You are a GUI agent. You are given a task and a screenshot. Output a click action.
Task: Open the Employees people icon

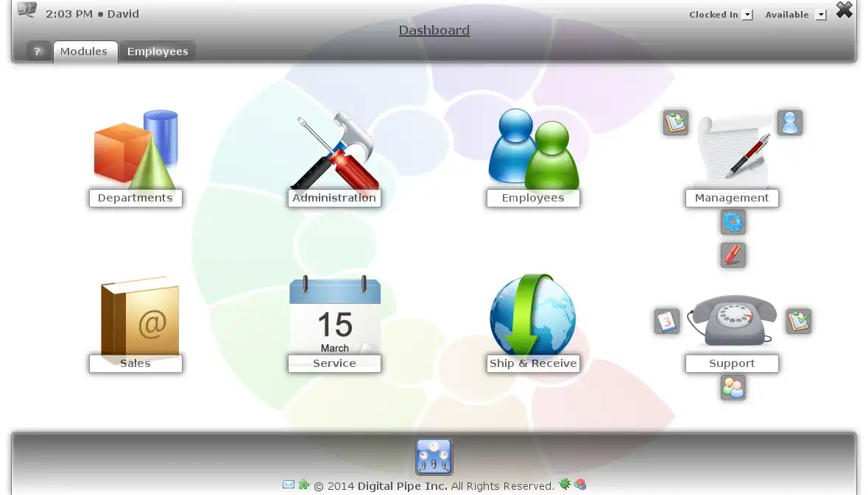pos(534,149)
